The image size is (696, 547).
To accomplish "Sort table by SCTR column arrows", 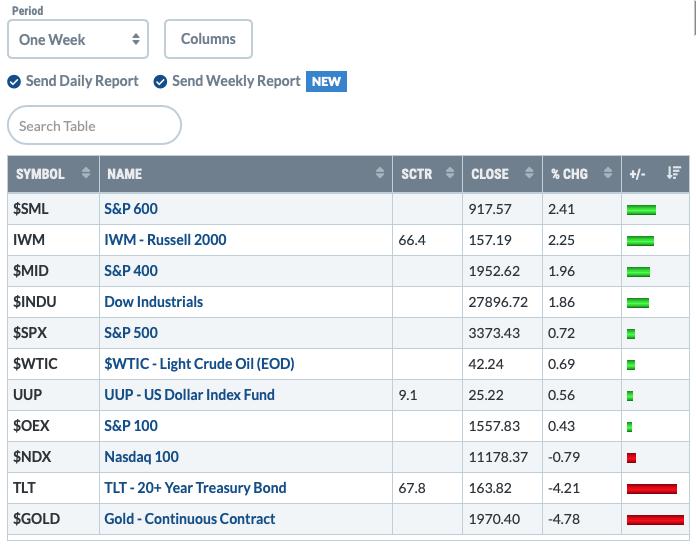I will 450,172.
